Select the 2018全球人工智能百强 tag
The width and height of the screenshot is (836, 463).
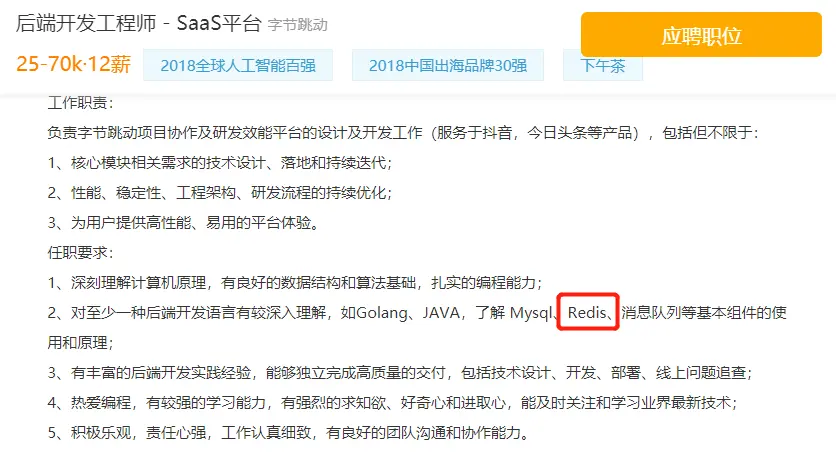tap(238, 65)
